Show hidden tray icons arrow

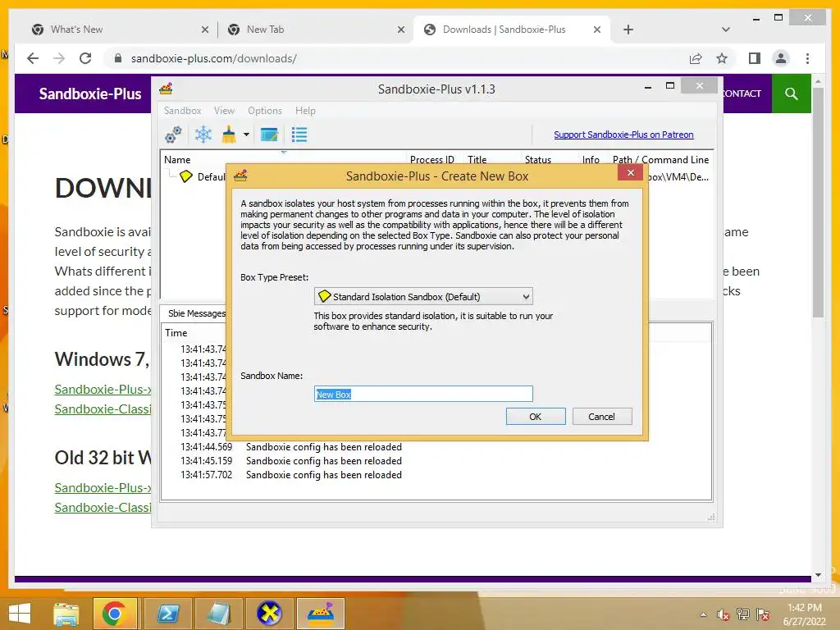(703, 615)
